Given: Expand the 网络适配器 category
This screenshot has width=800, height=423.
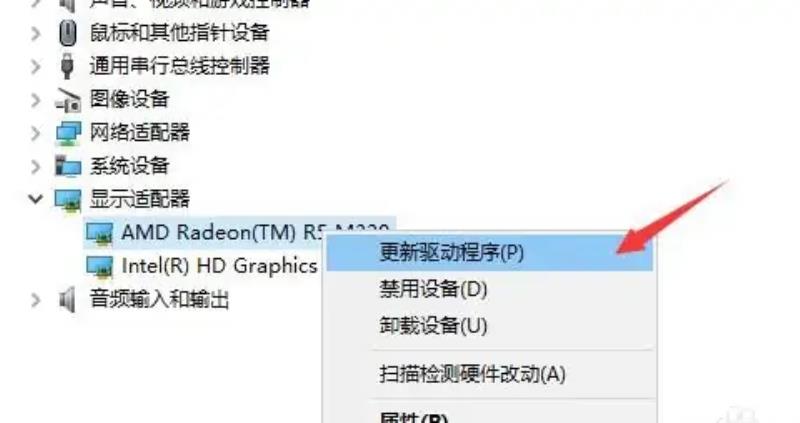Looking at the screenshot, I should coord(36,133).
